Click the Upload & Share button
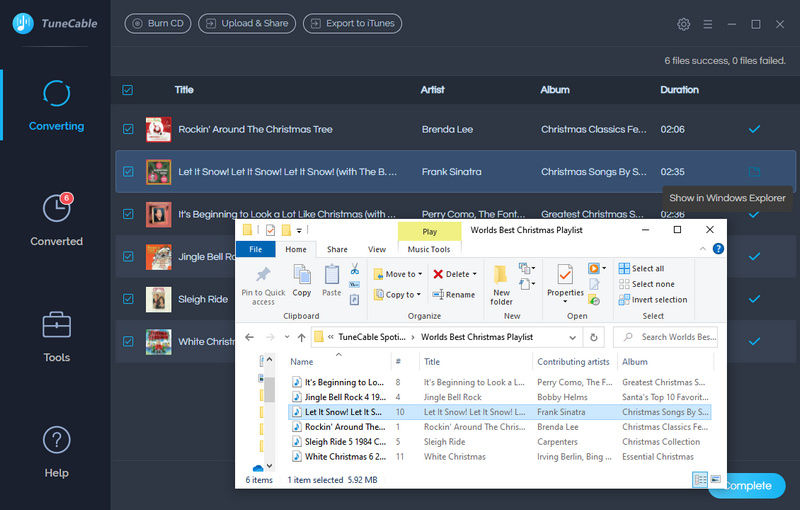The image size is (800, 510). pos(247,23)
